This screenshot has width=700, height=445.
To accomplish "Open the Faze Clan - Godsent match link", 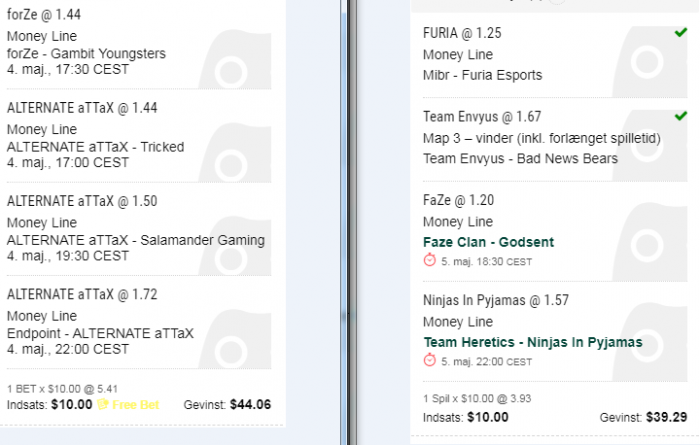I will 488,242.
